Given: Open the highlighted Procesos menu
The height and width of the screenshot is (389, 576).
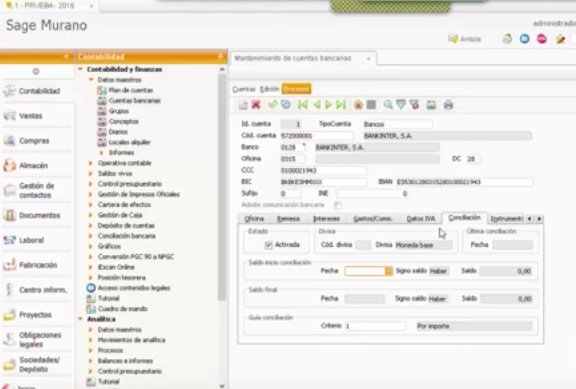Looking at the screenshot, I should tap(296, 89).
